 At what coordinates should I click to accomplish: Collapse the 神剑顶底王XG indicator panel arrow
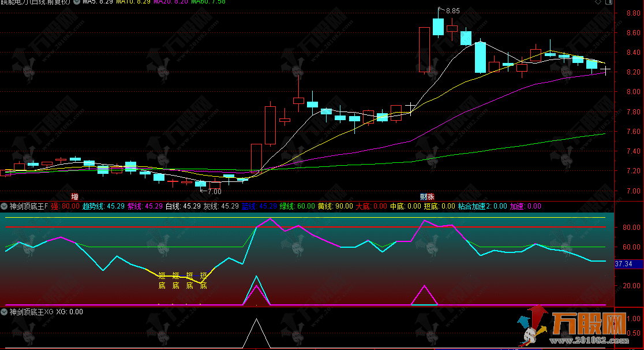point(4,312)
